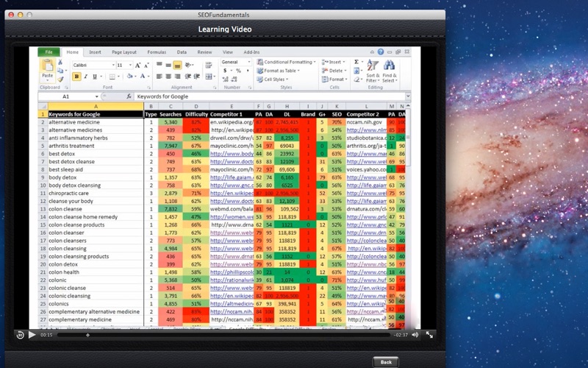
Task: Mute the video using speaker icon
Action: pyautogui.click(x=415, y=335)
